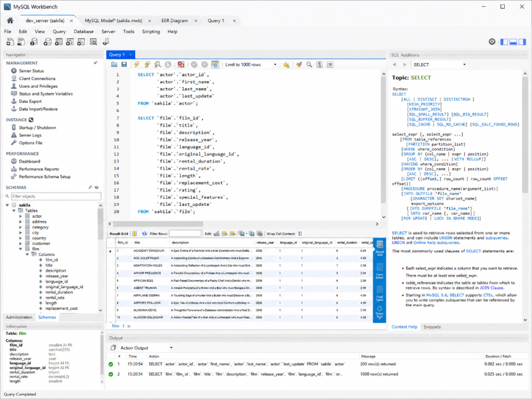Screen dimensions: 532x399
Task: Open the Database menu
Action: coord(84,32)
